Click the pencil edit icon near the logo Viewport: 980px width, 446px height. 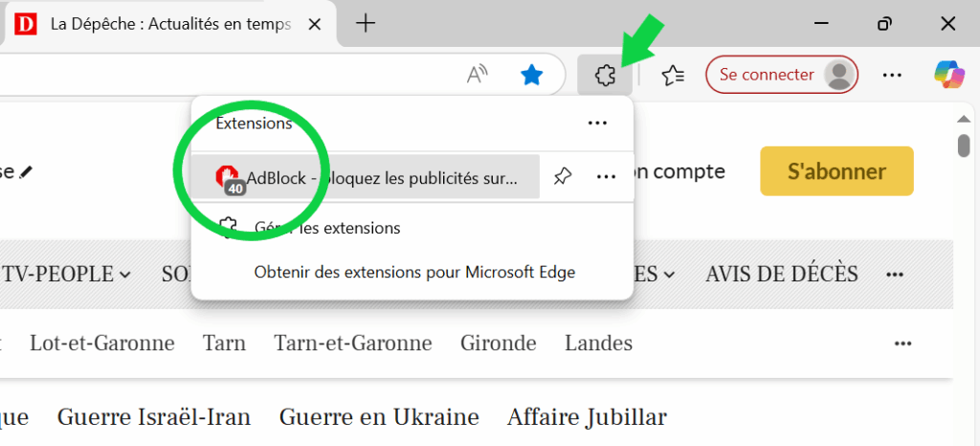(x=26, y=171)
